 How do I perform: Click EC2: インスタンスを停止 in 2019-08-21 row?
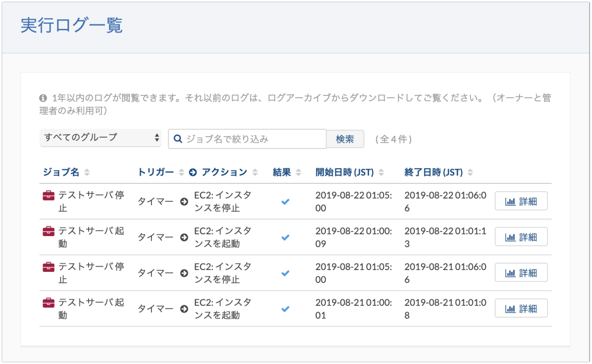223,273
